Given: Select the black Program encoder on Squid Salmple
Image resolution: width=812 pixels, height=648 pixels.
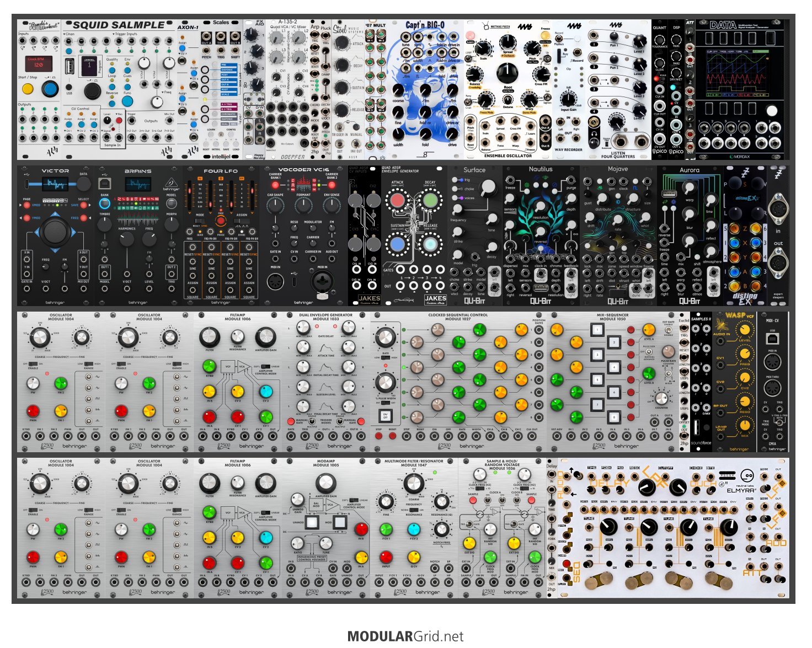Looking at the screenshot, I should coord(92,91).
